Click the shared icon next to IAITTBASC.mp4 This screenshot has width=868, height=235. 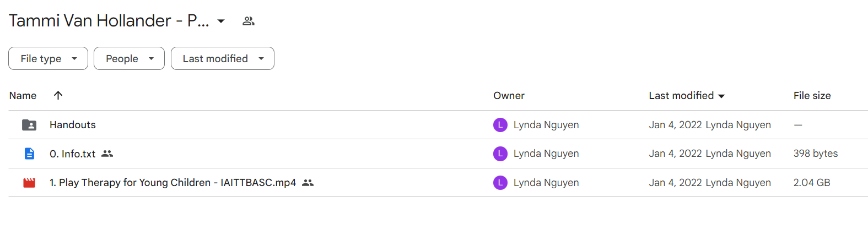(308, 183)
